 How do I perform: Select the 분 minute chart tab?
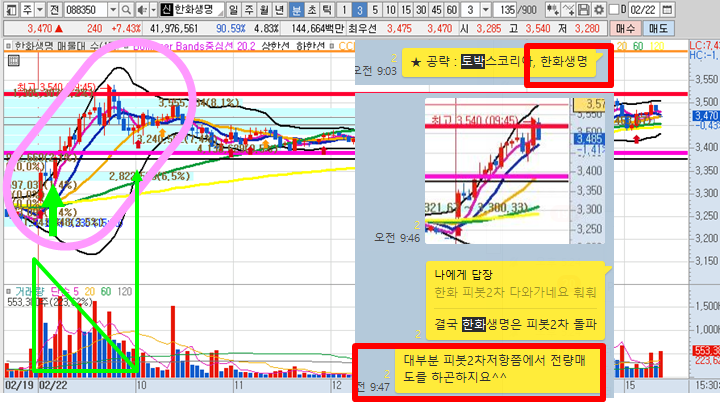296,10
